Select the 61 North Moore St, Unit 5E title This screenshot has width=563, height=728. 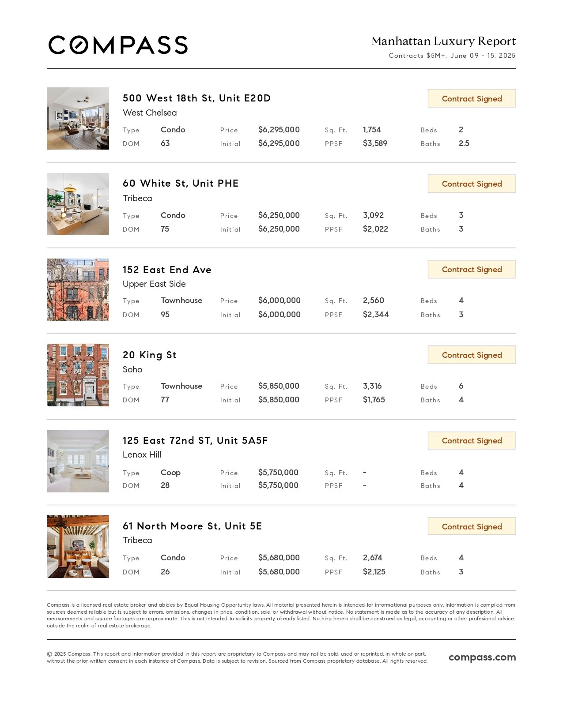click(x=192, y=526)
